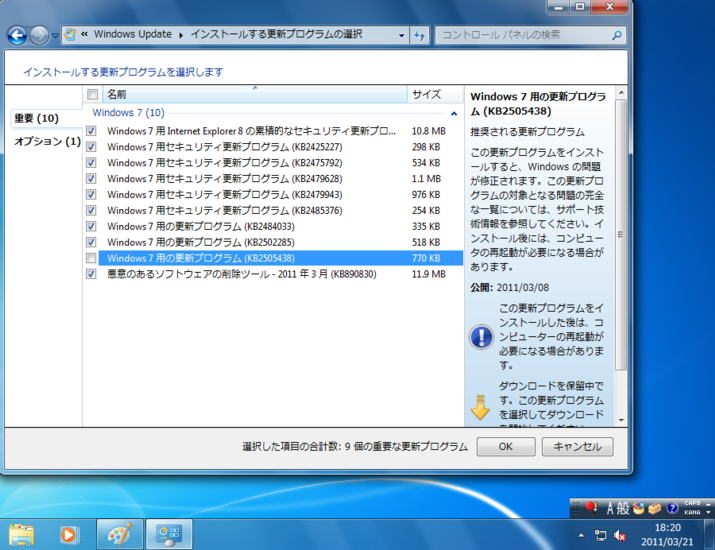Image resolution: width=715 pixels, height=550 pixels.
Task: Click the search magnifier icon
Action: coord(617,35)
